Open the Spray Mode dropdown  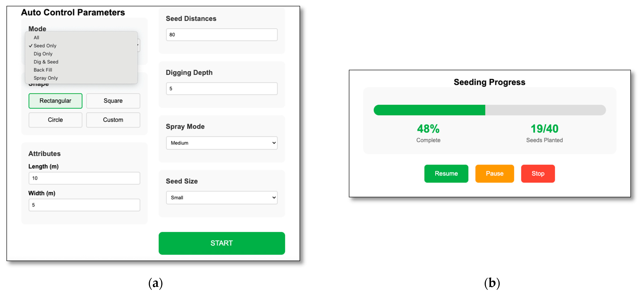[x=222, y=143]
